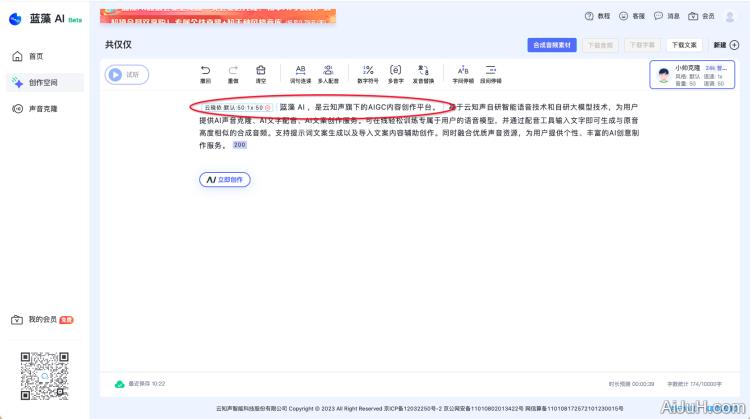The height and width of the screenshot is (419, 750).
Task: Play the 试听 audio preview
Action: coord(126,74)
